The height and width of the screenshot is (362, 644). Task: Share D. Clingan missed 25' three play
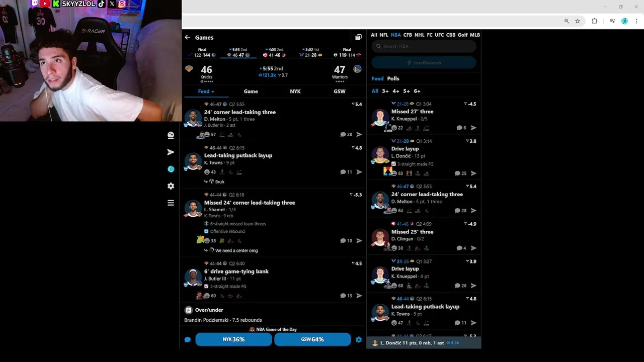pos(473,248)
